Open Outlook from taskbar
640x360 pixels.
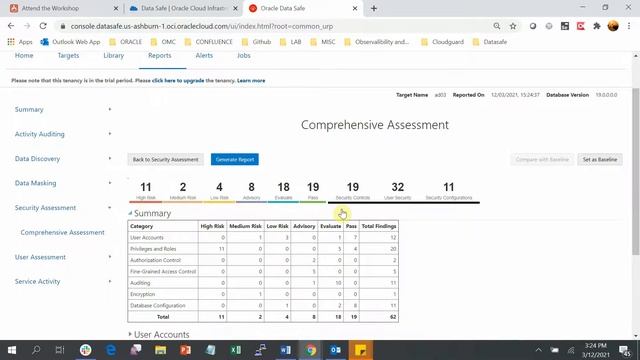tap(336, 350)
